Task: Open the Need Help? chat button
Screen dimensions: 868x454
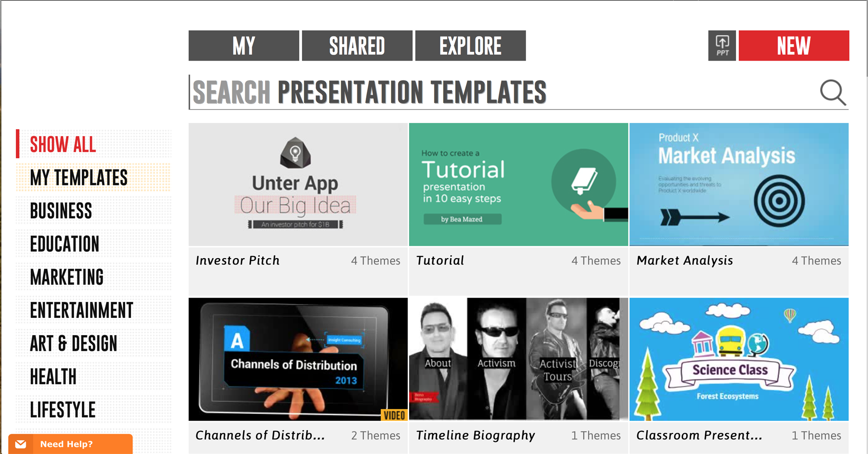Action: point(71,444)
